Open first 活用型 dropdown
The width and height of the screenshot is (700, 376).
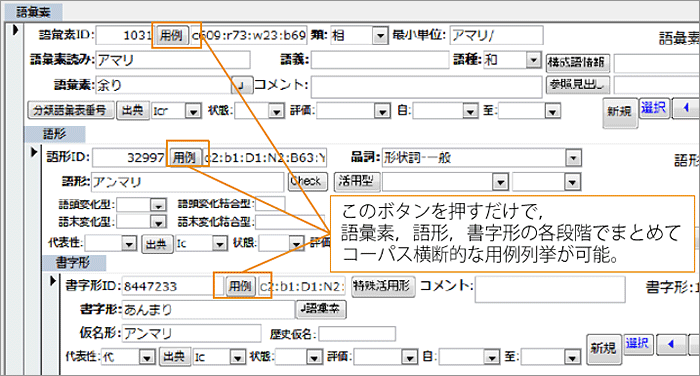[x=500, y=182]
